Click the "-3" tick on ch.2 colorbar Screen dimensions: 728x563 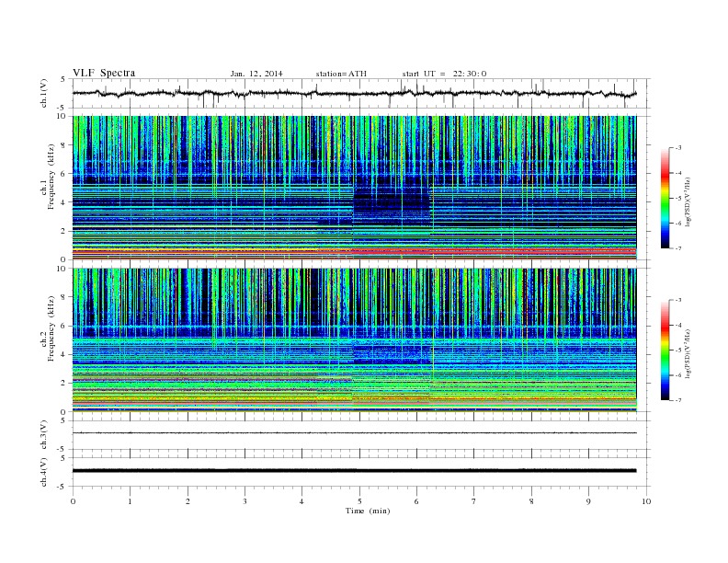(677, 300)
